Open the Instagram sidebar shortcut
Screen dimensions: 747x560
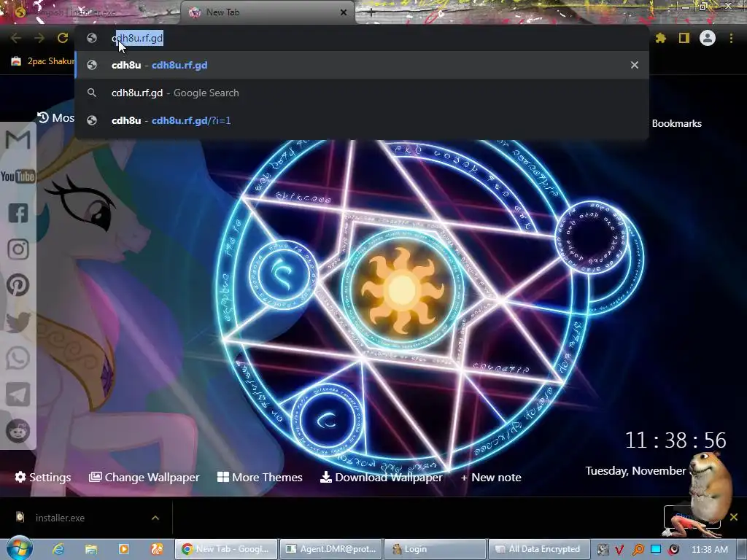(x=18, y=249)
